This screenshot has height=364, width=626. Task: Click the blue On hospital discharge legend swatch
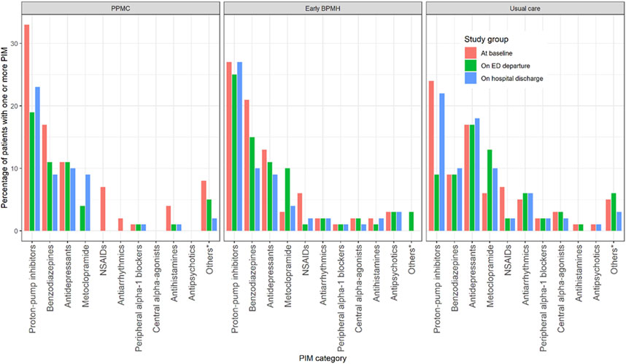tap(471, 78)
